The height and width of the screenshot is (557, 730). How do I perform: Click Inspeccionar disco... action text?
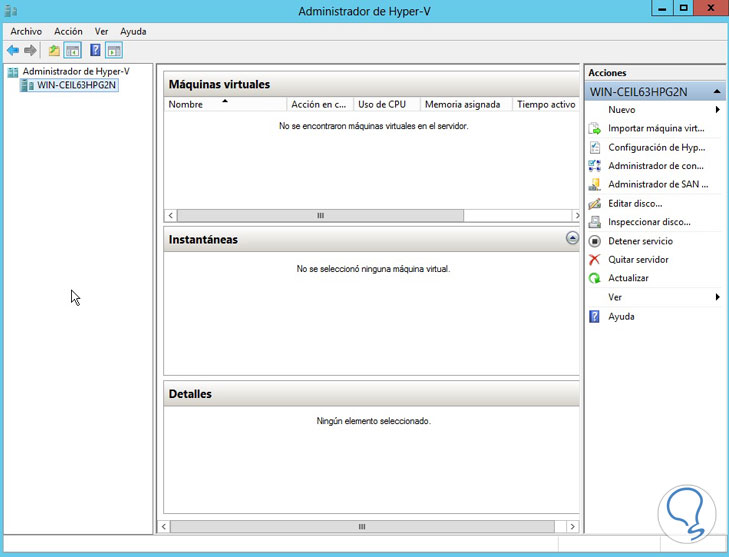coord(649,222)
